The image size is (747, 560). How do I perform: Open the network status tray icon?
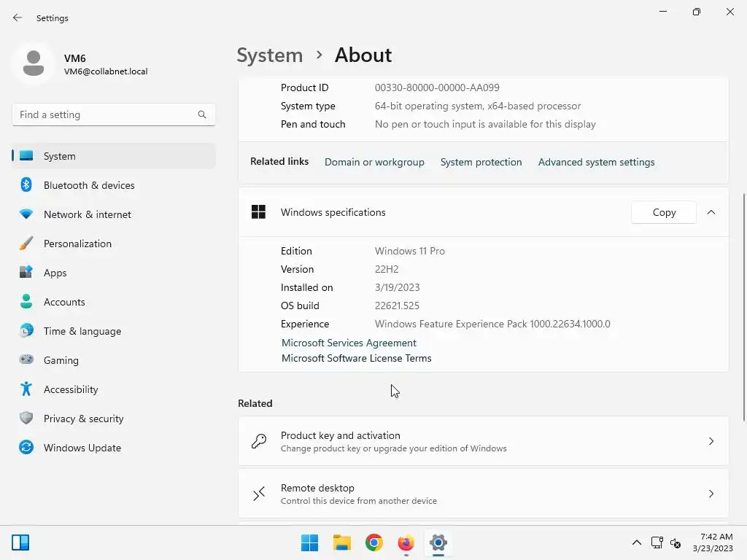657,542
